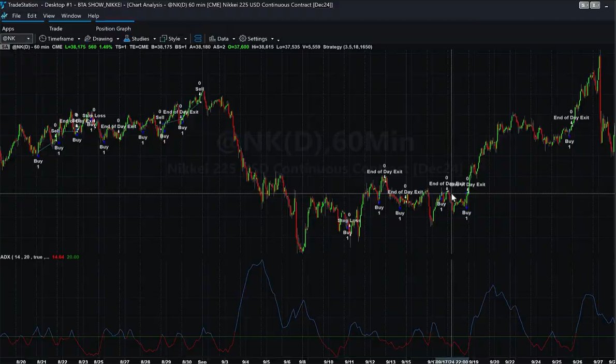This screenshot has height=364, width=616.
Task: Click the Settings label
Action: point(257,38)
